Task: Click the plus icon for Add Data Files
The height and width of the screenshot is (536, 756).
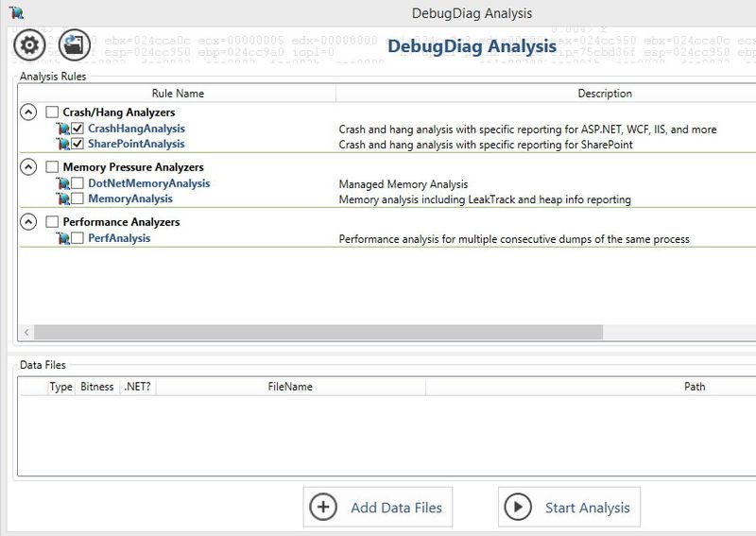Action: click(323, 507)
